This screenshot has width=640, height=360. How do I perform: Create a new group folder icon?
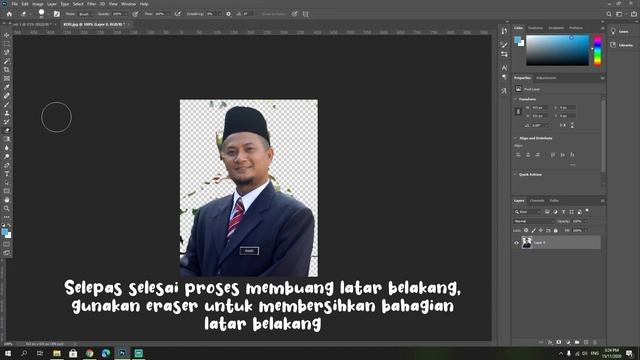[x=577, y=342]
